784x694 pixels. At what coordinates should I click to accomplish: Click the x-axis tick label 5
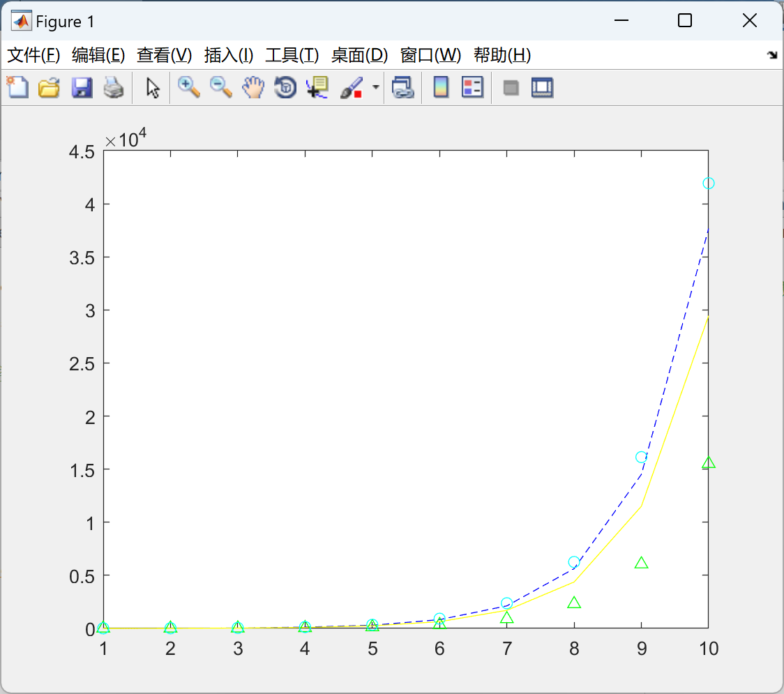[372, 649]
